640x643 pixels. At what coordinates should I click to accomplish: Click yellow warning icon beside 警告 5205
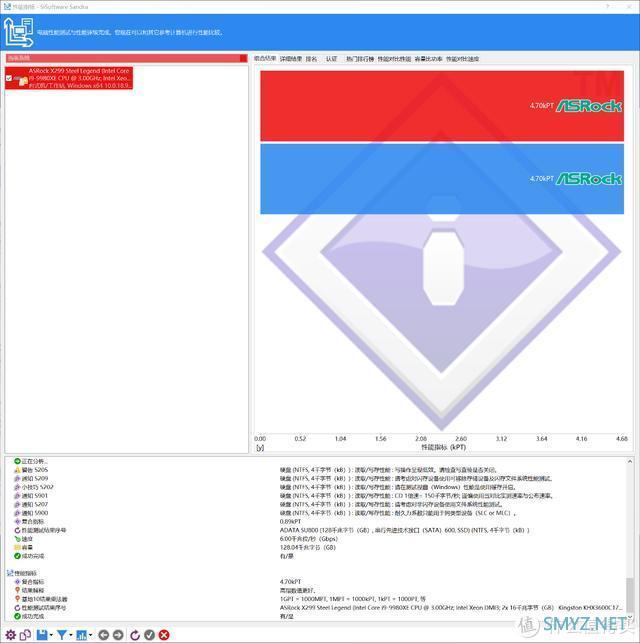click(x=17, y=470)
